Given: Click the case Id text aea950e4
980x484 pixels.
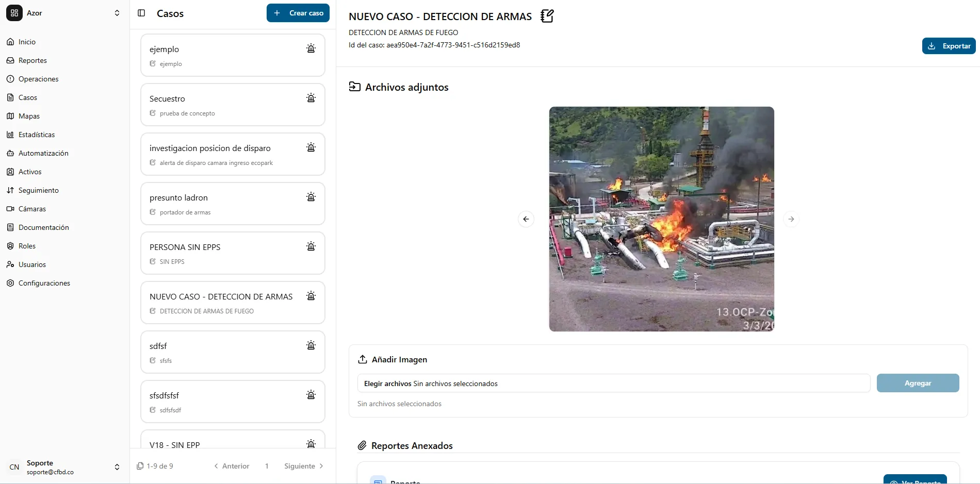Looking at the screenshot, I should coord(434,45).
